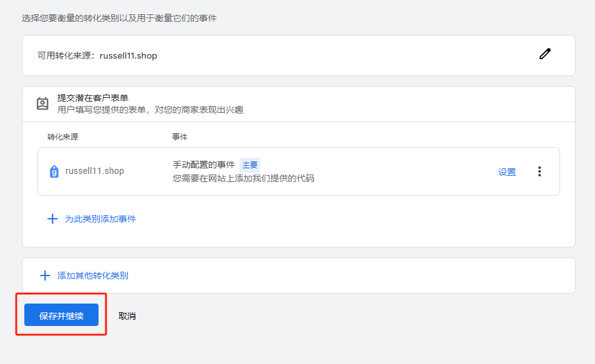The width and height of the screenshot is (595, 364).
Task: Click the 提交潜在客户表单 category header
Action: click(95, 98)
